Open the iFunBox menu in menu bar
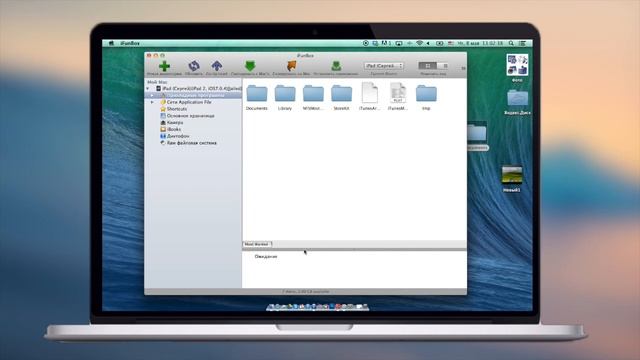The height and width of the screenshot is (360, 640). [130, 43]
